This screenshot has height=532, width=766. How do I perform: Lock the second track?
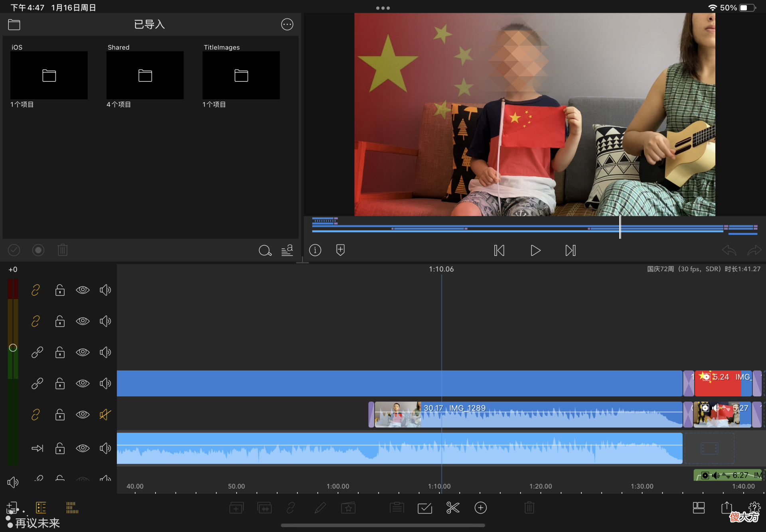coord(60,321)
